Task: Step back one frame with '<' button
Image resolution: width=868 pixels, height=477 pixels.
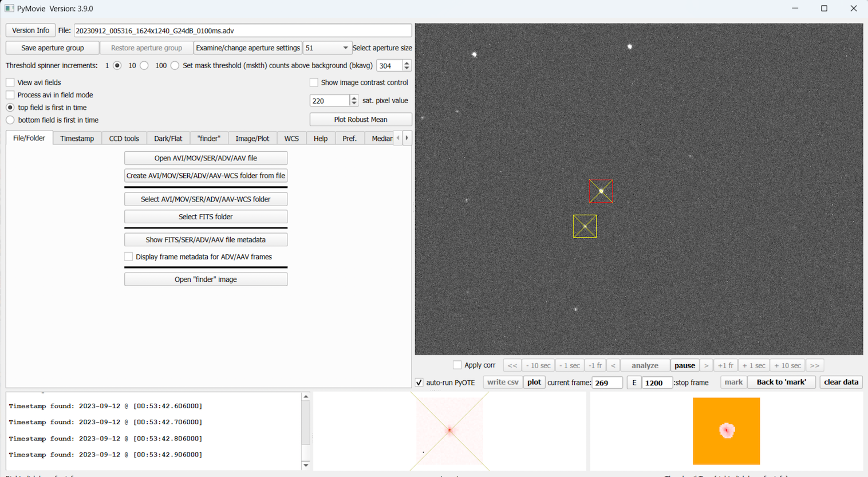Action: click(x=613, y=365)
